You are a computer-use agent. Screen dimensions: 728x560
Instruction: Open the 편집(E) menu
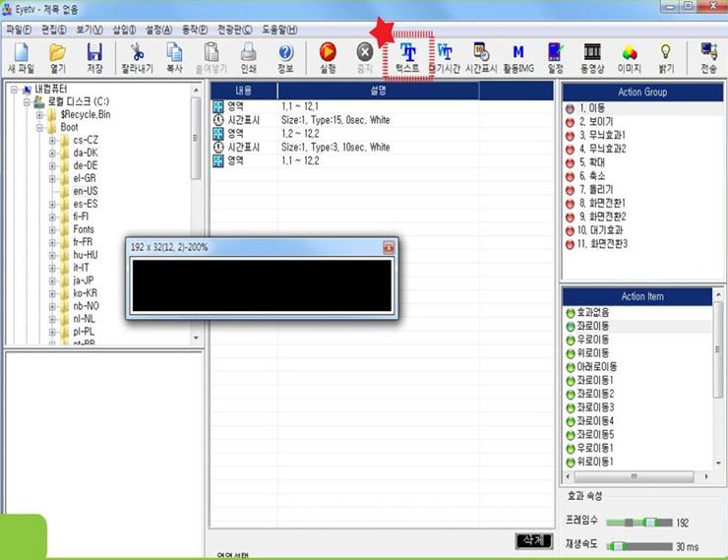click(x=54, y=30)
